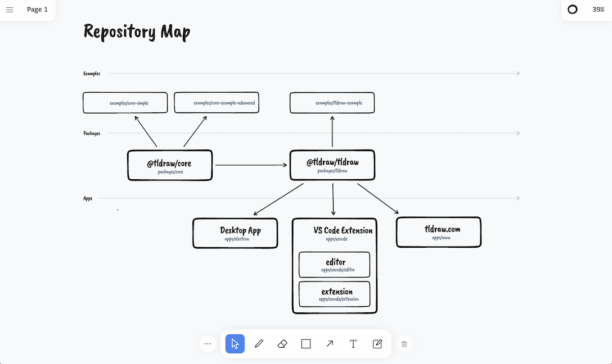The height and width of the screenshot is (364, 612).
Task: Click the packages/core subtitle text
Action: [170, 172]
